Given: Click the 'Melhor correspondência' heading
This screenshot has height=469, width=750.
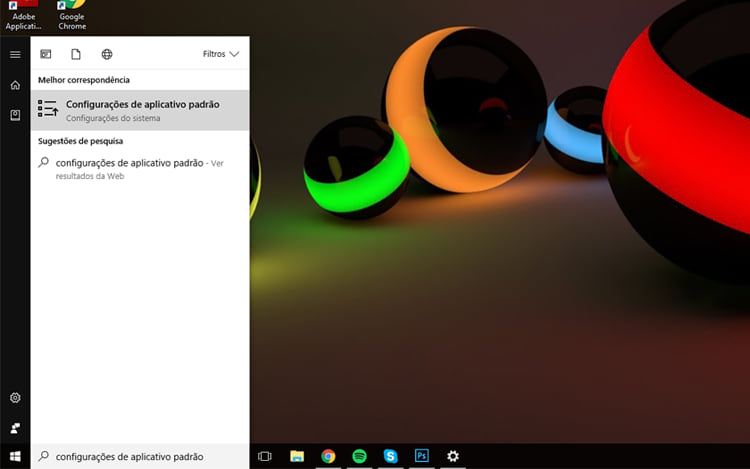Looking at the screenshot, I should pyautogui.click(x=84, y=80).
